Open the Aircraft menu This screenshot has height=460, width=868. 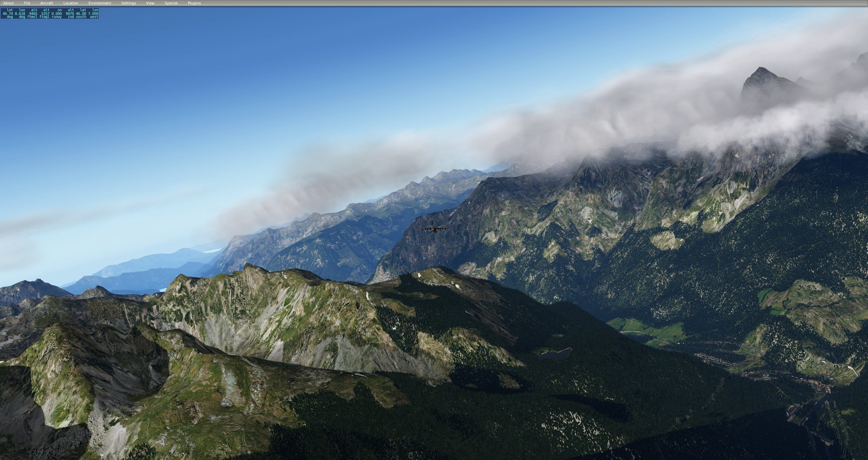(x=47, y=3)
